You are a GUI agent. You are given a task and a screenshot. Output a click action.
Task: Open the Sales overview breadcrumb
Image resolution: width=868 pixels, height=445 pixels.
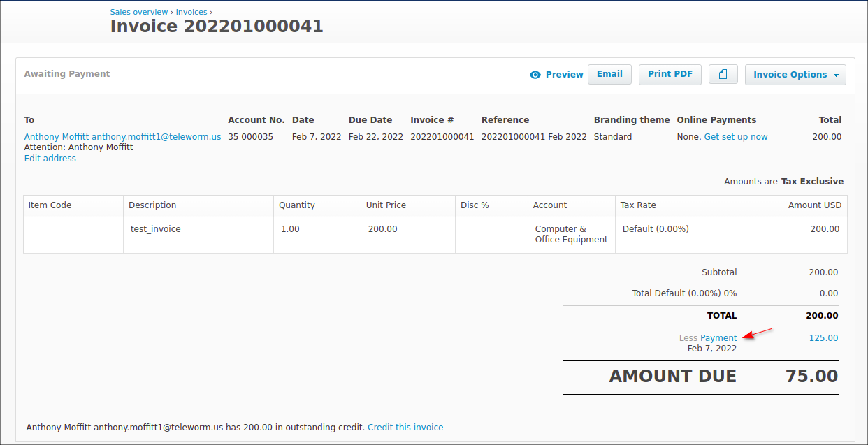point(139,12)
